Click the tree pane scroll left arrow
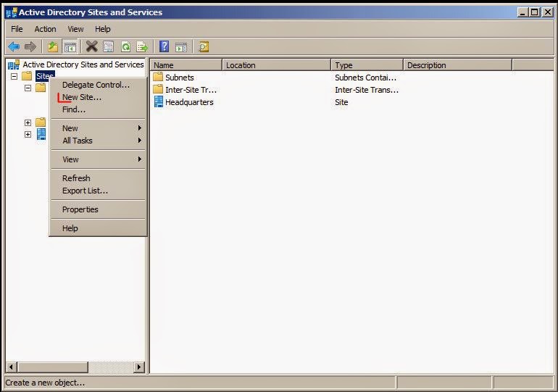 tap(12, 367)
